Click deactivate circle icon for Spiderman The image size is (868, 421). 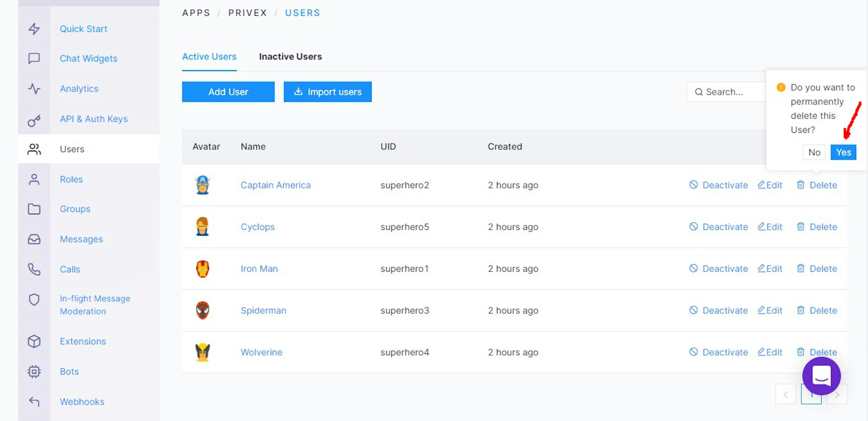point(693,310)
